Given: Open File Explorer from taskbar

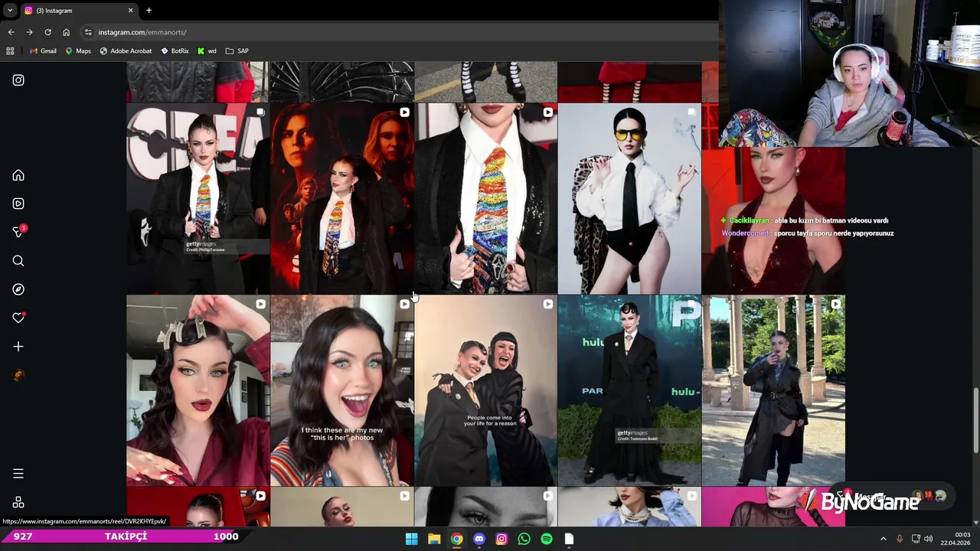Looking at the screenshot, I should [434, 539].
